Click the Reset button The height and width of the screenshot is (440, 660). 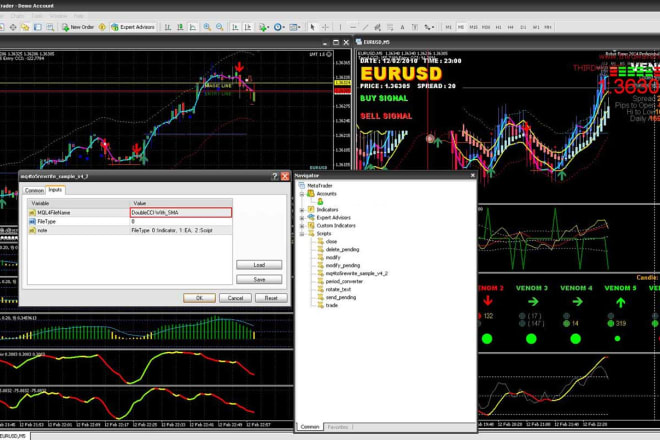[271, 298]
